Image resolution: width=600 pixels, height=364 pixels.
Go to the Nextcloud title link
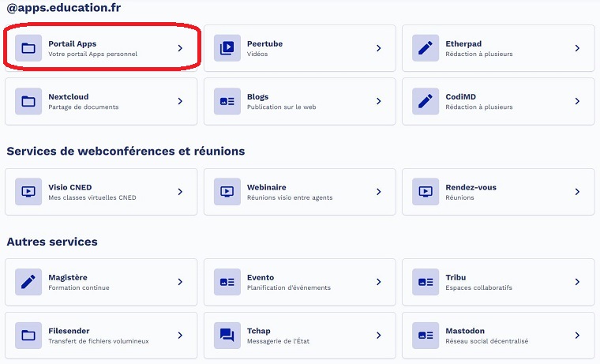69,97
